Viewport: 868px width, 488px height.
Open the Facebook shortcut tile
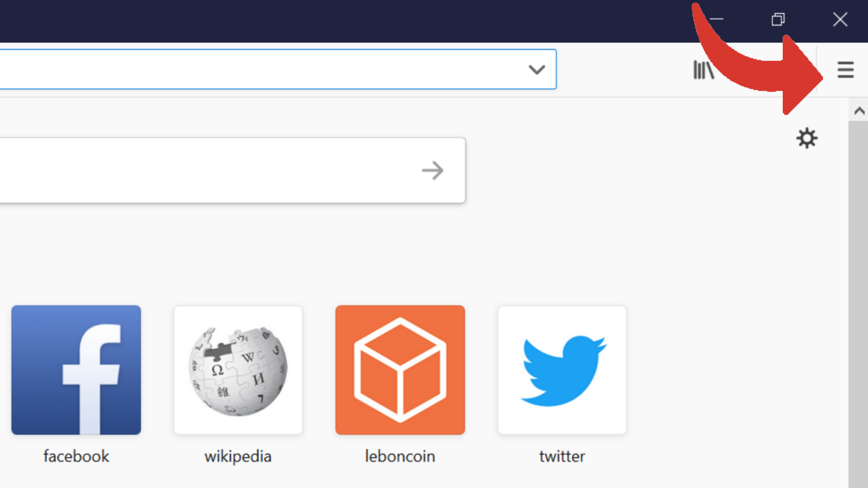pos(75,370)
